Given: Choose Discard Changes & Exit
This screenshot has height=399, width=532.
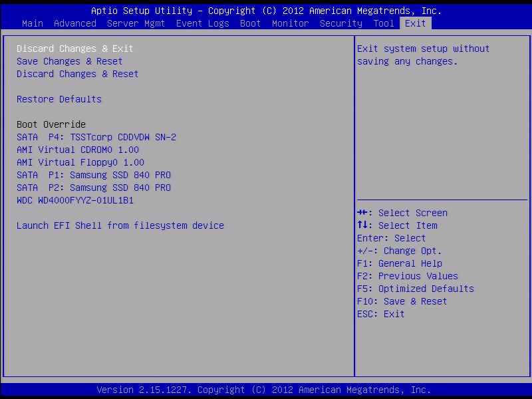Looking at the screenshot, I should pyautogui.click(x=75, y=49).
